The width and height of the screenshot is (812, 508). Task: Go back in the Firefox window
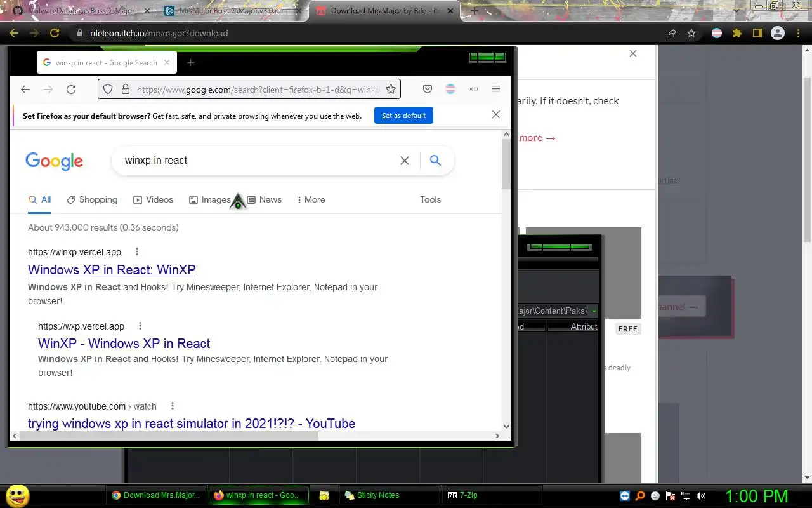(25, 90)
